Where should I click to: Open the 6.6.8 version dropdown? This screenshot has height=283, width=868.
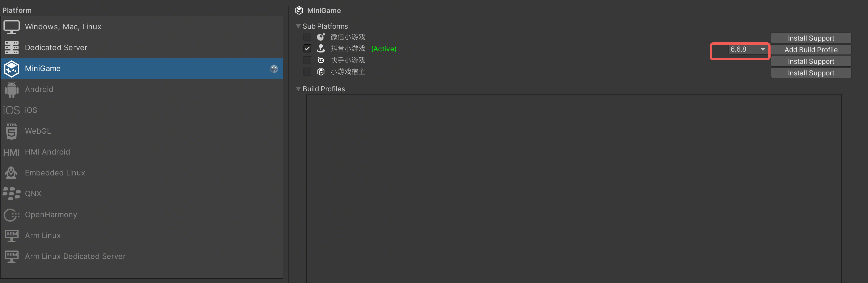point(747,50)
